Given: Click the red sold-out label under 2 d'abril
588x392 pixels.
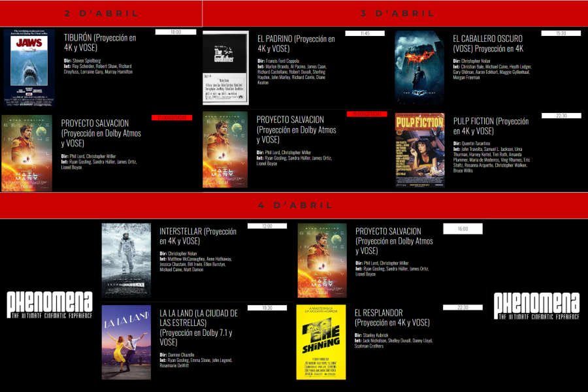Looking at the screenshot, I should 171,118.
